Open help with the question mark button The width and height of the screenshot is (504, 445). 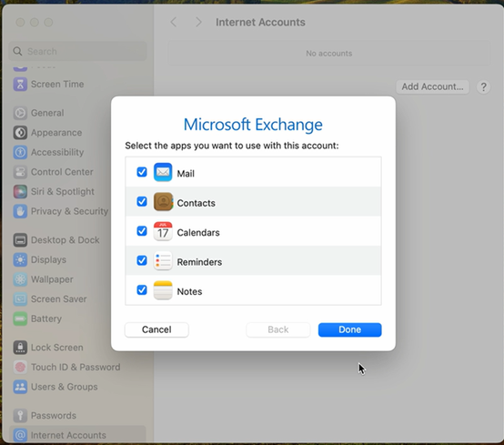(483, 86)
